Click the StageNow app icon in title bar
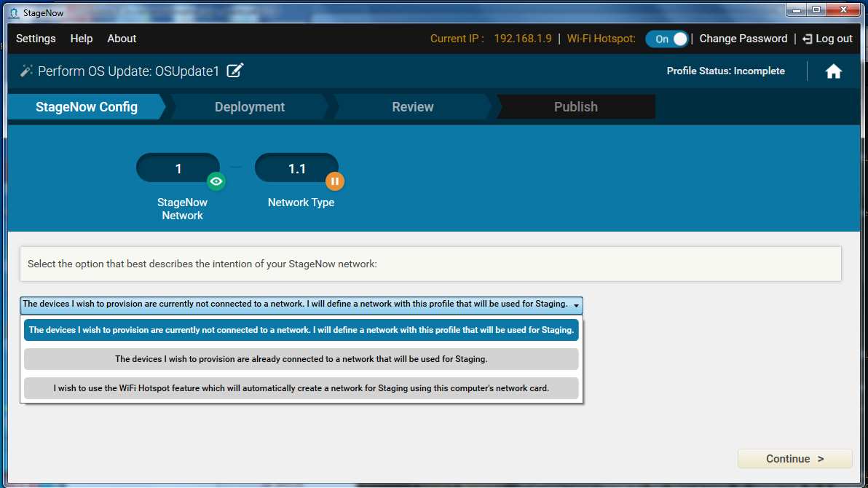Screen dimensions: 868x488 coord(15,12)
